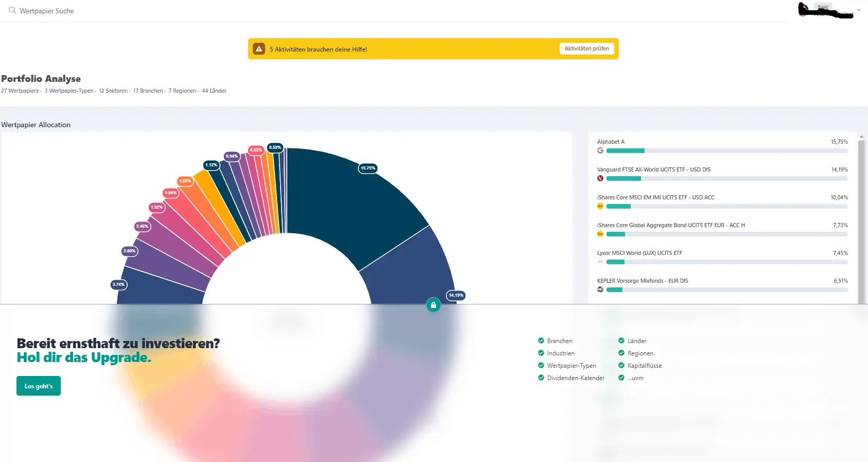The width and height of the screenshot is (868, 462).
Task: Click the 17 Branchen summary text
Action: coord(148,91)
